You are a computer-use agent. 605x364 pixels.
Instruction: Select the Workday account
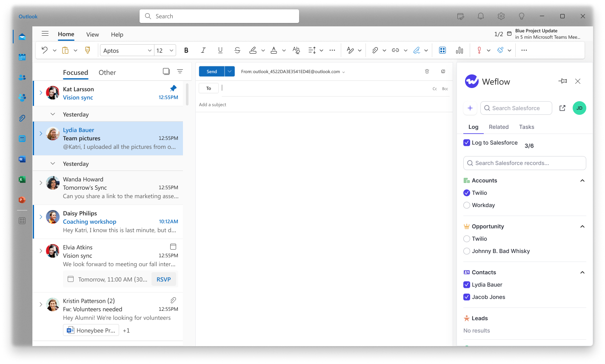(x=467, y=205)
